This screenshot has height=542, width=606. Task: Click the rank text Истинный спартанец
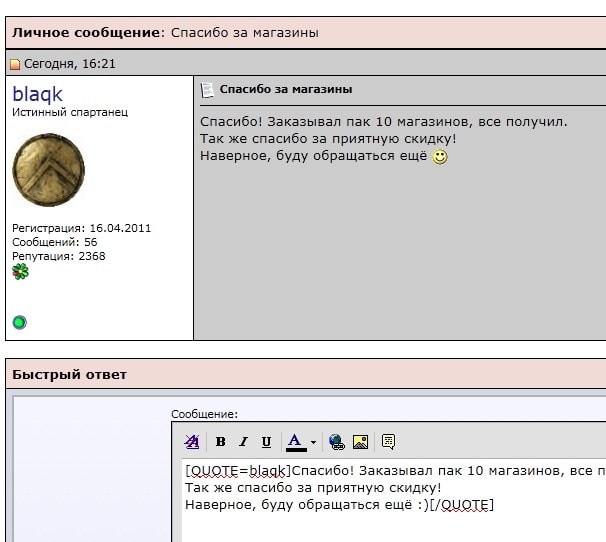70,112
